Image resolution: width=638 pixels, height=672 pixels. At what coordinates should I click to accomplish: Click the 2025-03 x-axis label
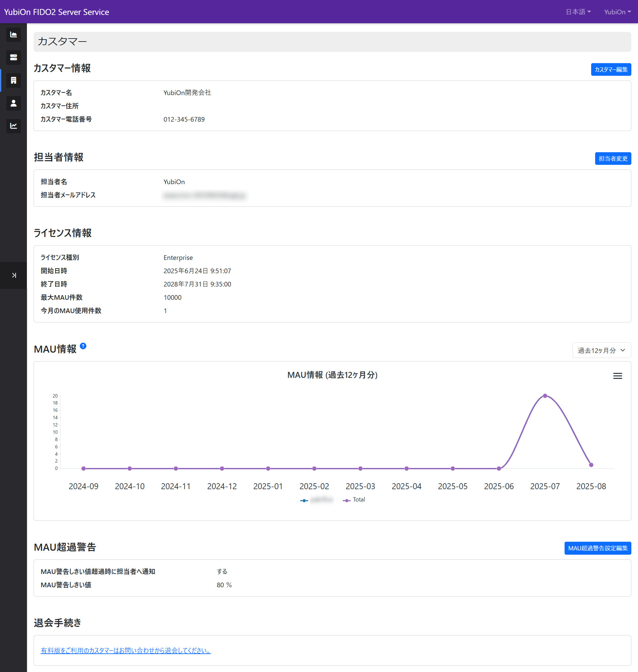[360, 486]
